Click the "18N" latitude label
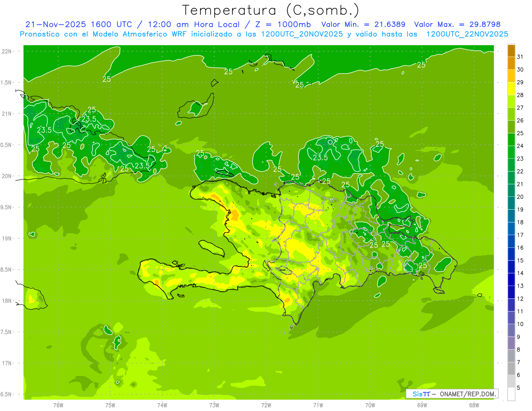 click(7, 301)
